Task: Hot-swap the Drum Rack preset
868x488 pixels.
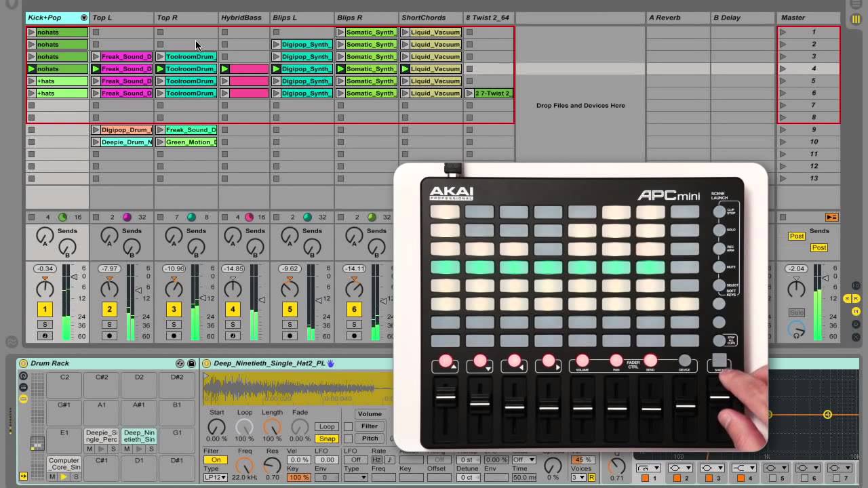Action: click(x=180, y=364)
